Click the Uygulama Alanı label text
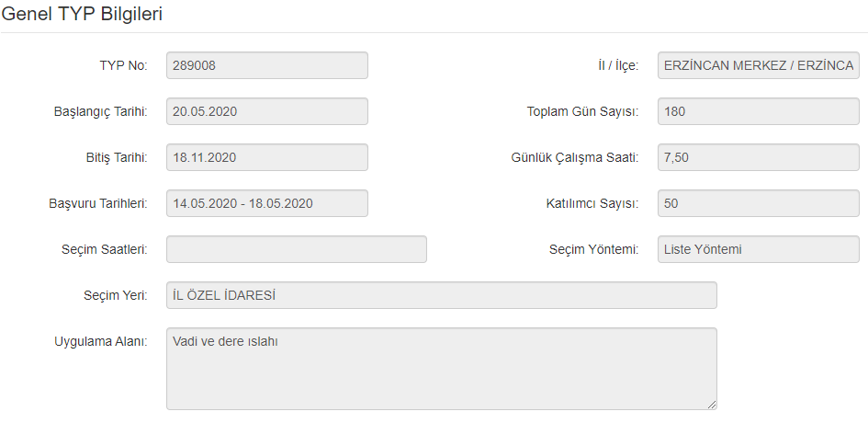868x423 pixels. (x=102, y=341)
